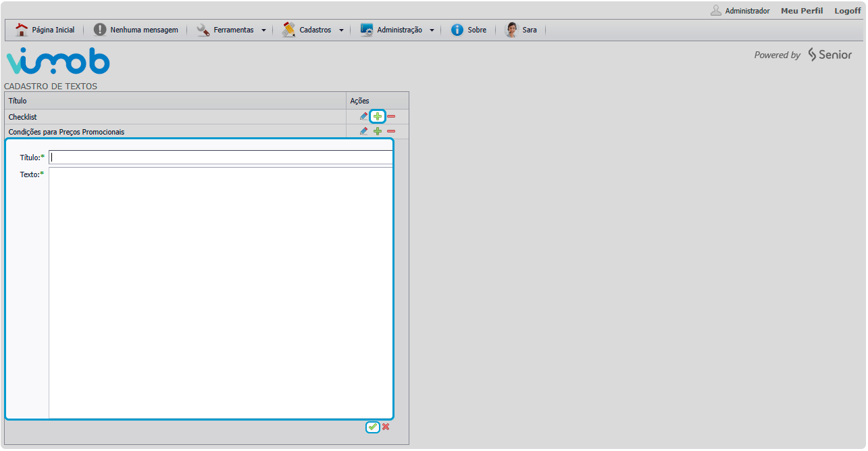This screenshot has width=868, height=451.
Task: Select Condições para Preços Promocionais cell
Action: click(x=176, y=131)
